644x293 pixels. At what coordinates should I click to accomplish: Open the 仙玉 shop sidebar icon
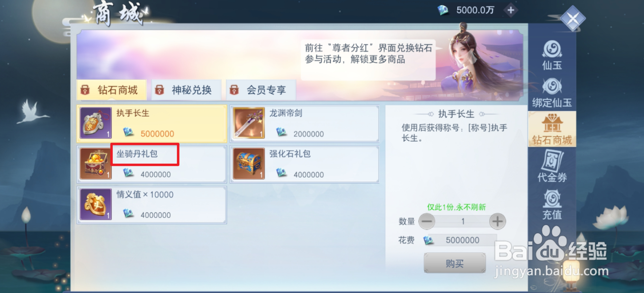(x=552, y=55)
